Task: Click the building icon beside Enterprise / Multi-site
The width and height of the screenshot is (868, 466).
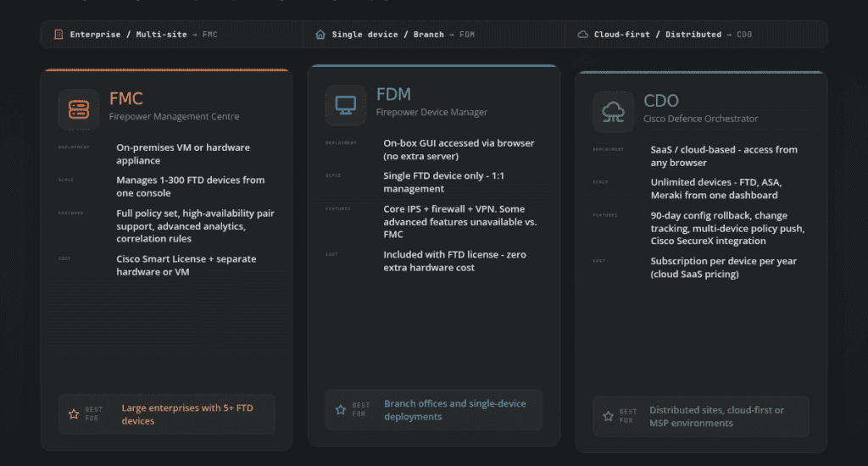Action: (x=58, y=34)
